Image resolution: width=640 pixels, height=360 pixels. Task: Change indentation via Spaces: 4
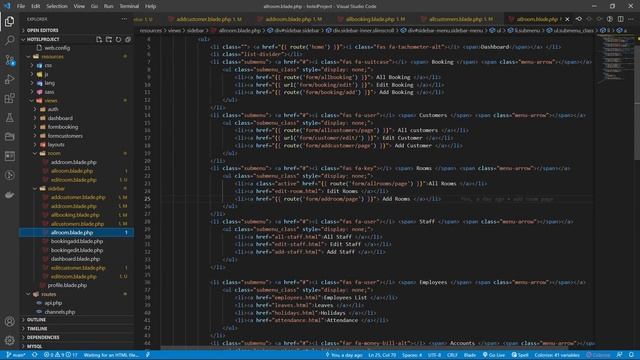412,355
